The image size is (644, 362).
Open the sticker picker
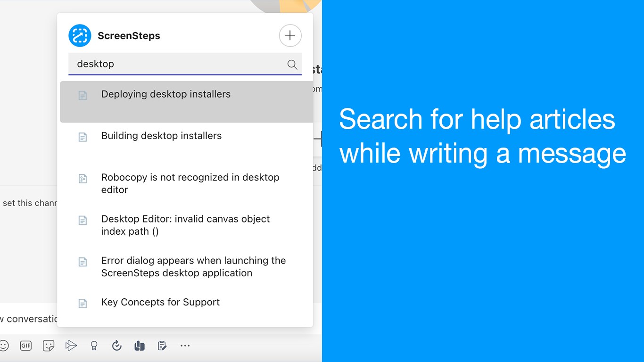pos(48,346)
